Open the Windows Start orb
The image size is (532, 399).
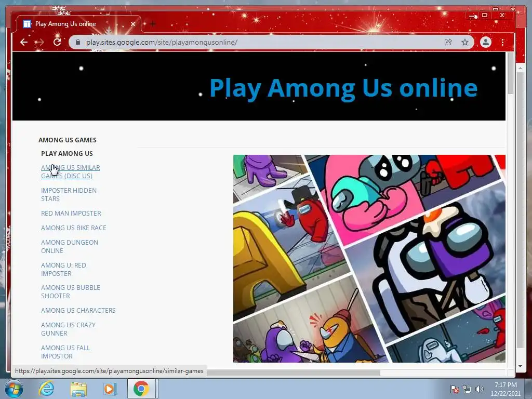point(14,389)
